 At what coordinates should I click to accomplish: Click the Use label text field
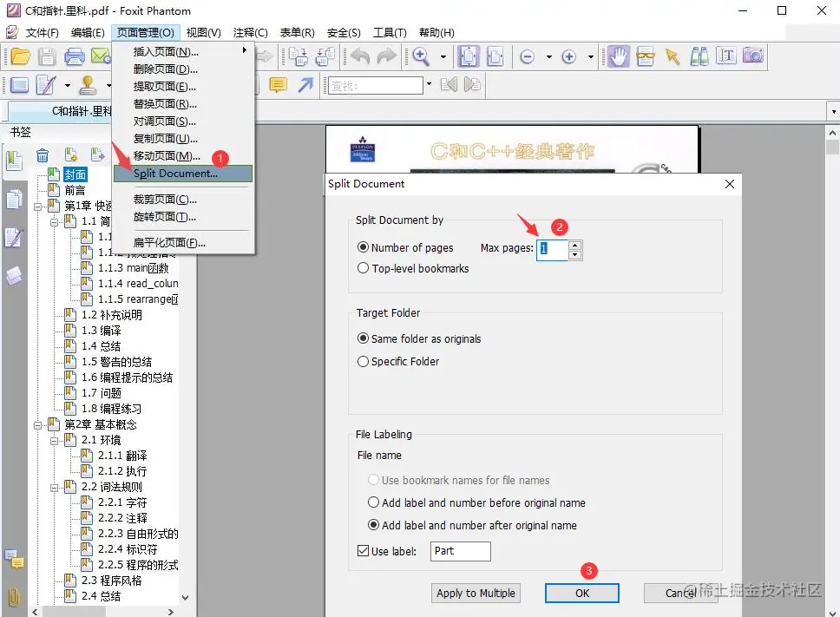tap(460, 551)
